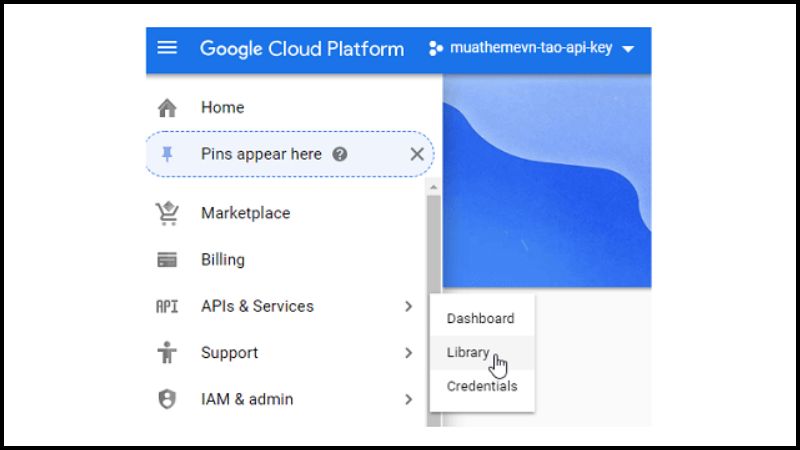Open the muathemevn-tao-api-key project dropdown arrow

click(628, 49)
